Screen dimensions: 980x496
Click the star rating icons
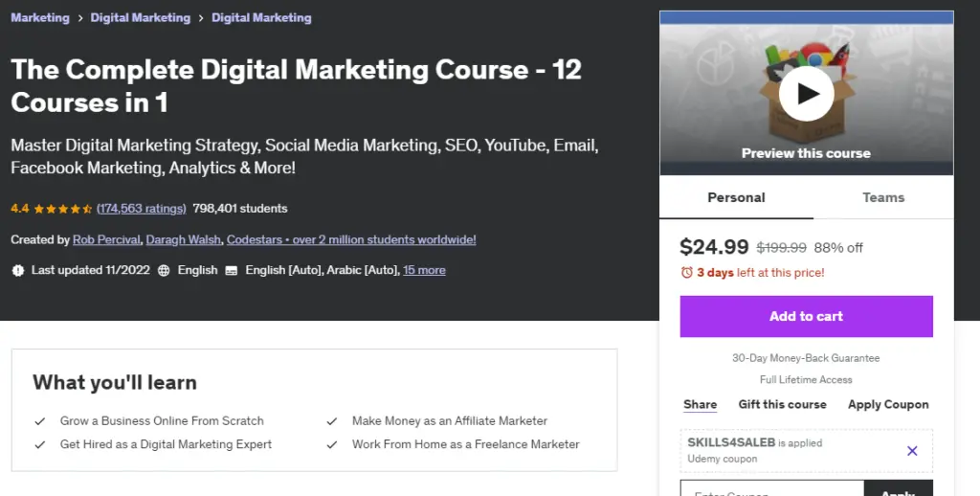(x=62, y=209)
